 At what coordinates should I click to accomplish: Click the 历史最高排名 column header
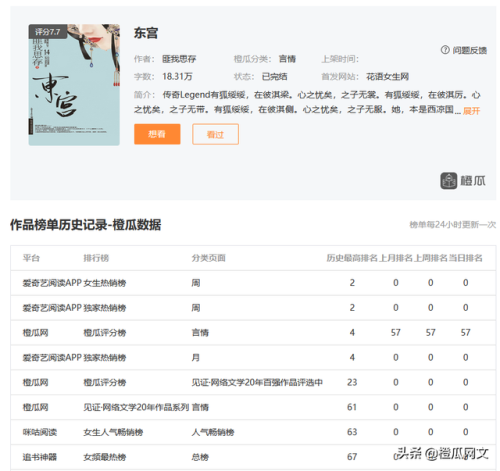point(352,258)
